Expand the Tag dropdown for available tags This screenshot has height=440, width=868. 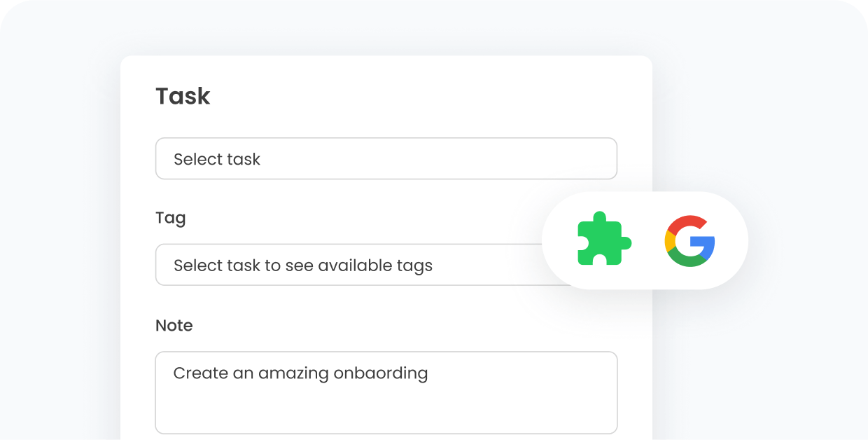click(x=350, y=265)
